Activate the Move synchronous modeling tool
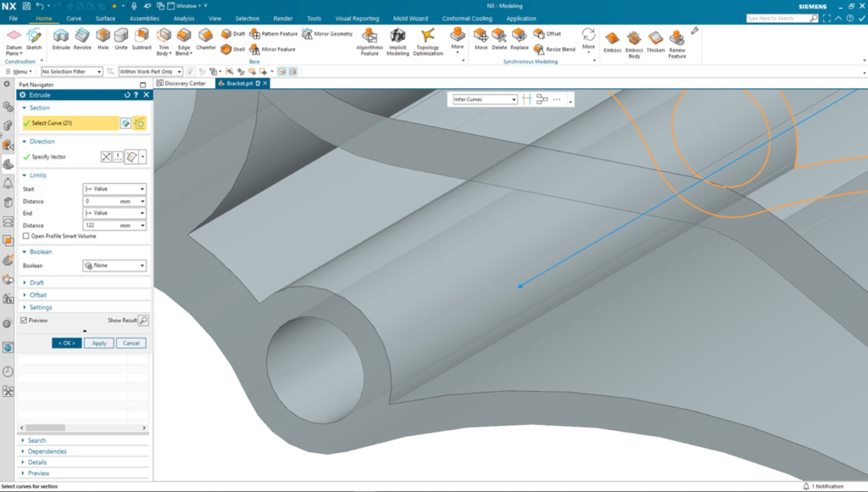868x492 pixels. click(x=481, y=38)
